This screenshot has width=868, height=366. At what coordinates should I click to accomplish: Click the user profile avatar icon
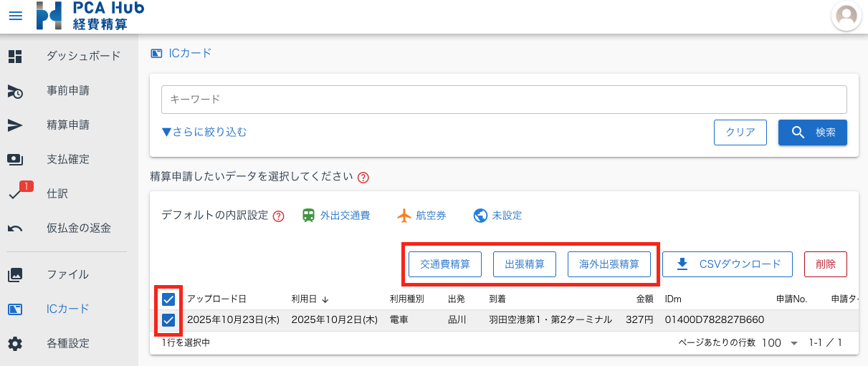point(846,16)
